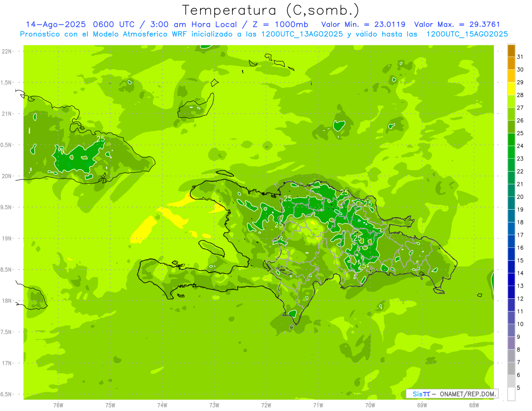Viewport: 532px width, 411px height.
Task: Click the color bar label "13"
Action: pyautogui.click(x=520, y=286)
